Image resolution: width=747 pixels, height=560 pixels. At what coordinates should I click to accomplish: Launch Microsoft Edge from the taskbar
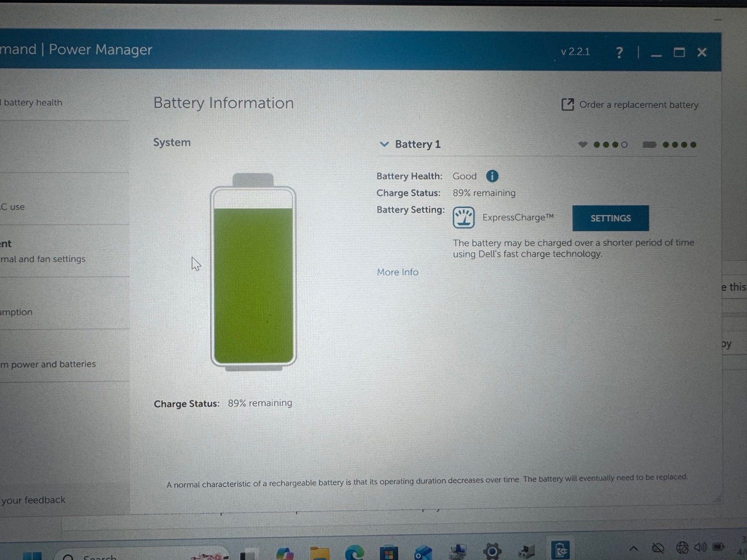click(355, 553)
